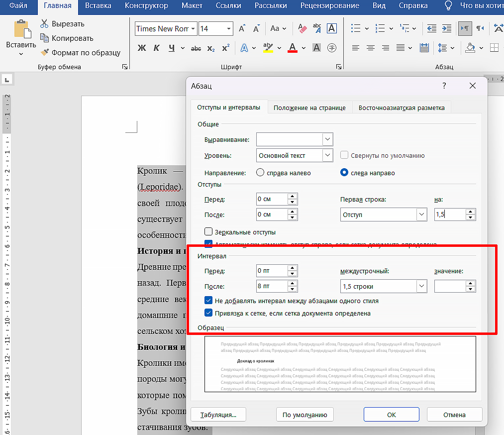The height and width of the screenshot is (435, 504).
Task: Toggle bold (Ж) formatting
Action: tap(142, 48)
